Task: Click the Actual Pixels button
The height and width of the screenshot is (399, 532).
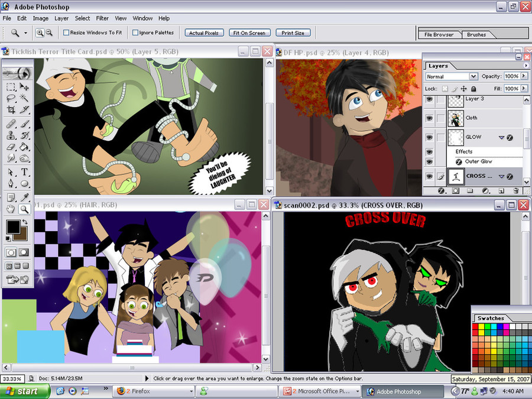Action: (204, 33)
